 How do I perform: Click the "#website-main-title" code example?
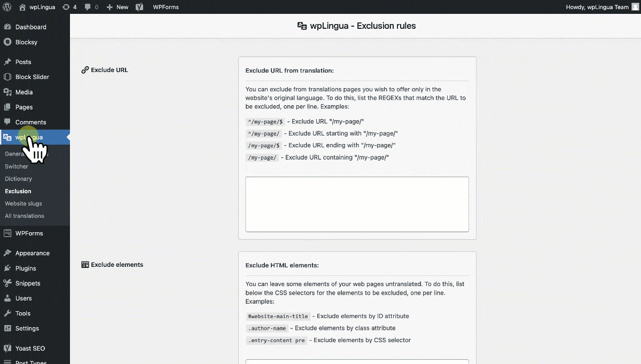click(x=278, y=316)
